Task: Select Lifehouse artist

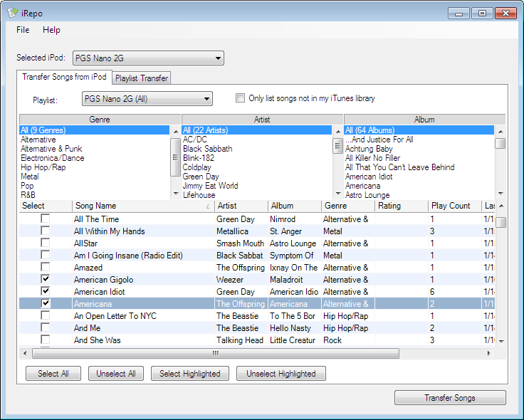Action: (256, 195)
